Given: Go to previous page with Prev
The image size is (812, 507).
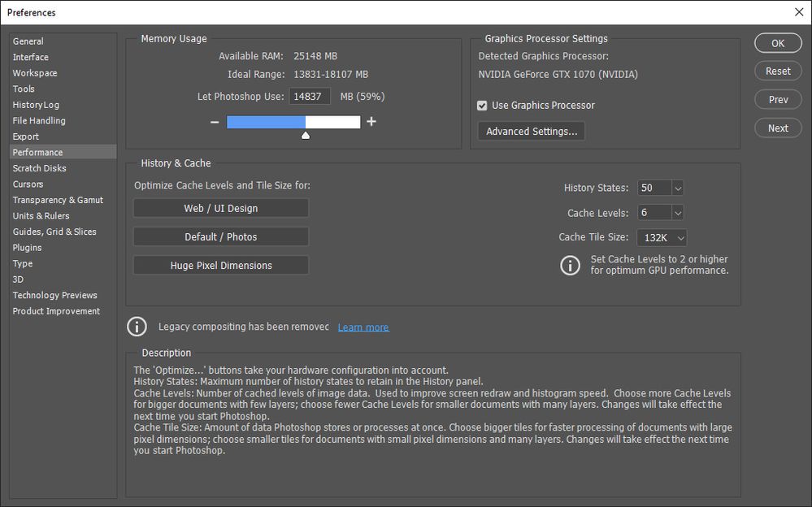Looking at the screenshot, I should (778, 99).
